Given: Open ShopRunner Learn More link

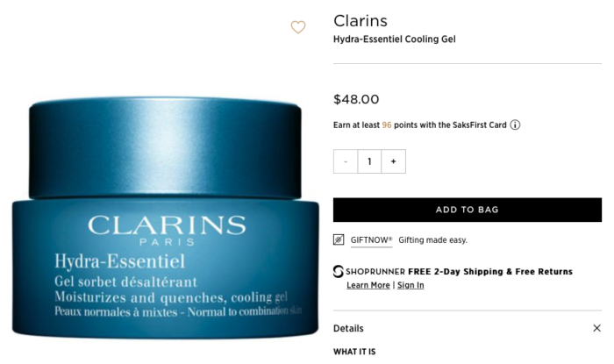Looking at the screenshot, I should click(x=368, y=285).
